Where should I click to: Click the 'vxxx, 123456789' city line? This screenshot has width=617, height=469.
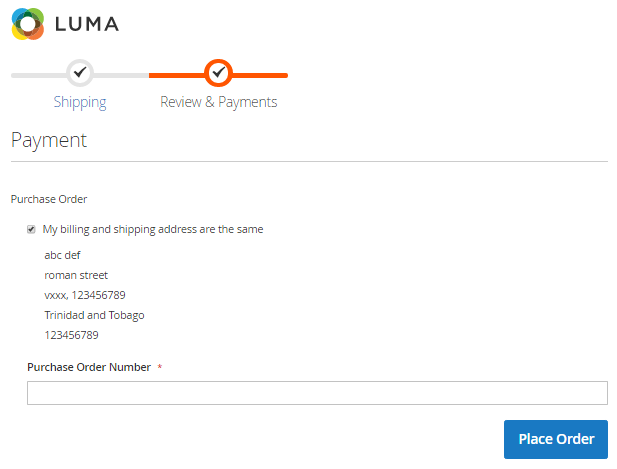(85, 295)
